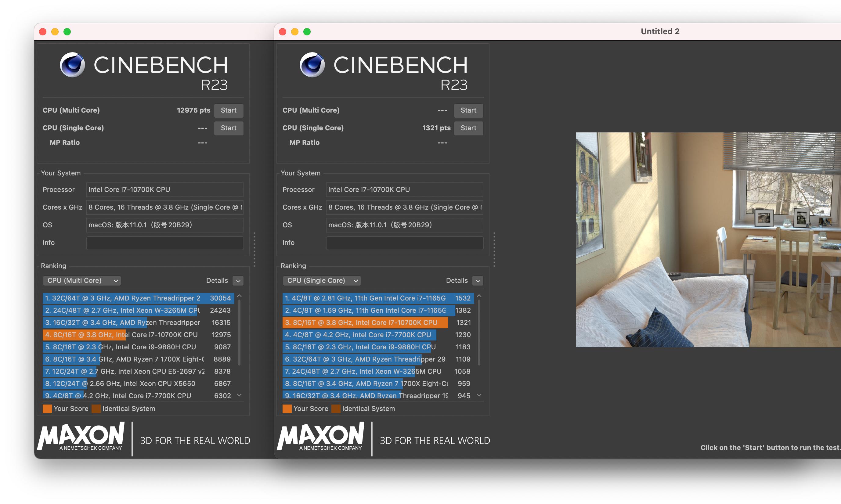This screenshot has width=841, height=504.
Task: Expand Details chevron in left ranking panel
Action: (x=238, y=281)
